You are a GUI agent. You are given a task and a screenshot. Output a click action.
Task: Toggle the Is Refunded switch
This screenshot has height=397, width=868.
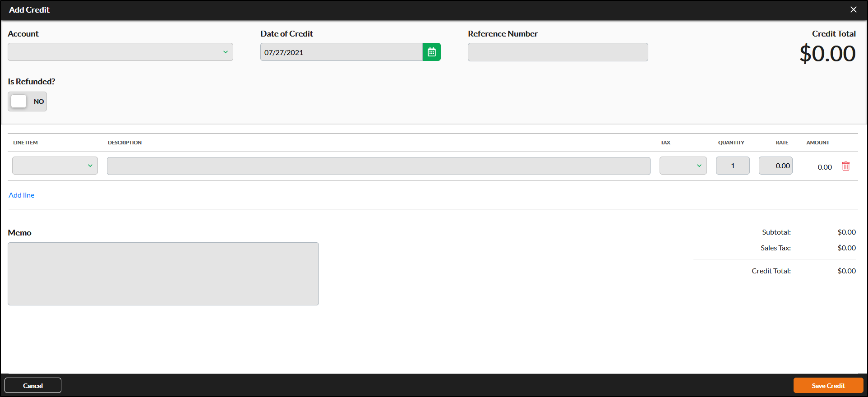click(x=27, y=102)
